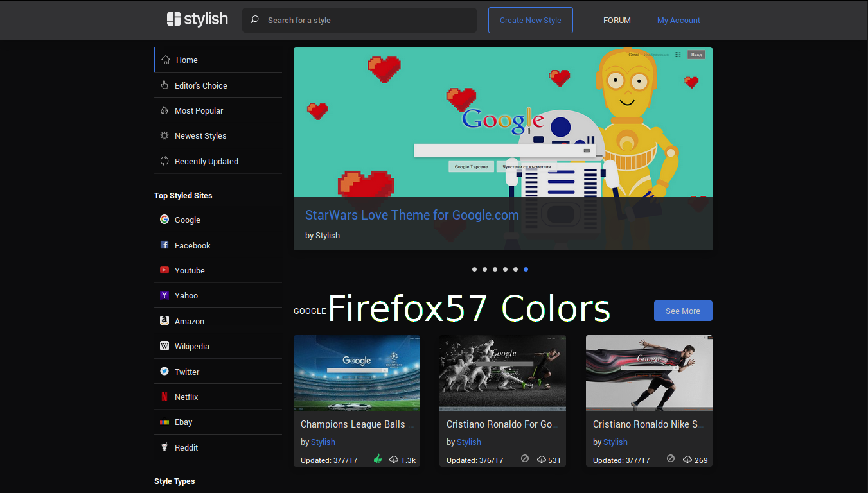
Task: Click the grey login button in banner
Action: tap(696, 55)
